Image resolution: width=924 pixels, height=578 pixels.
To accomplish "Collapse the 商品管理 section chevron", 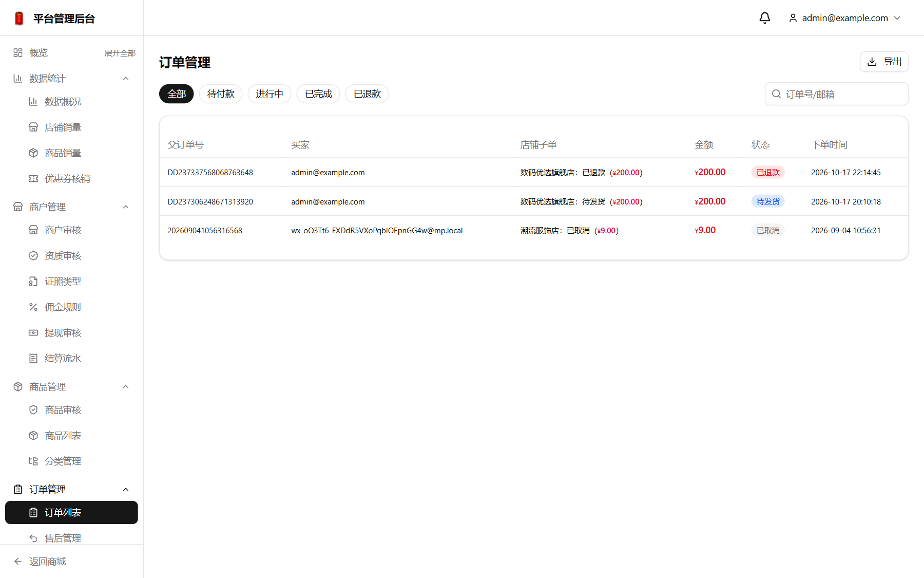I will [126, 387].
